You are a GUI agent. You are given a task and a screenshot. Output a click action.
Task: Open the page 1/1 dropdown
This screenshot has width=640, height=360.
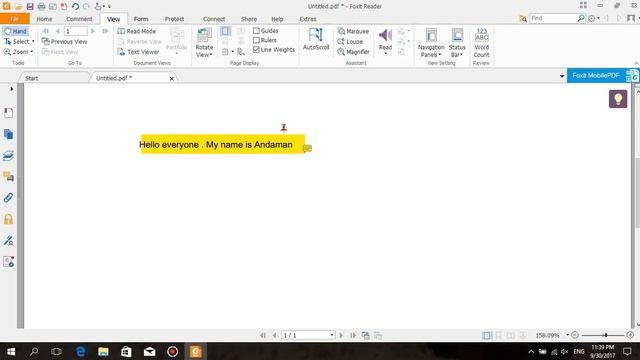(x=332, y=335)
